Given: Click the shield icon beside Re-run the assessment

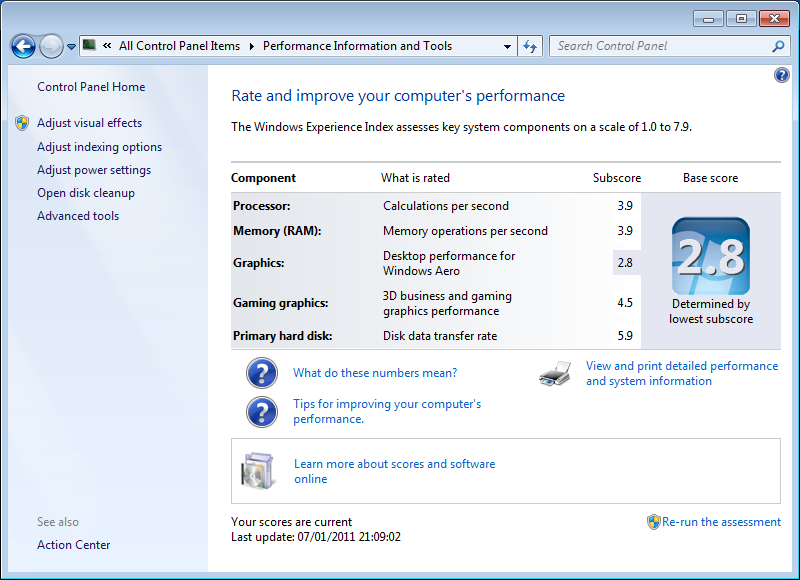Looking at the screenshot, I should 654,522.
